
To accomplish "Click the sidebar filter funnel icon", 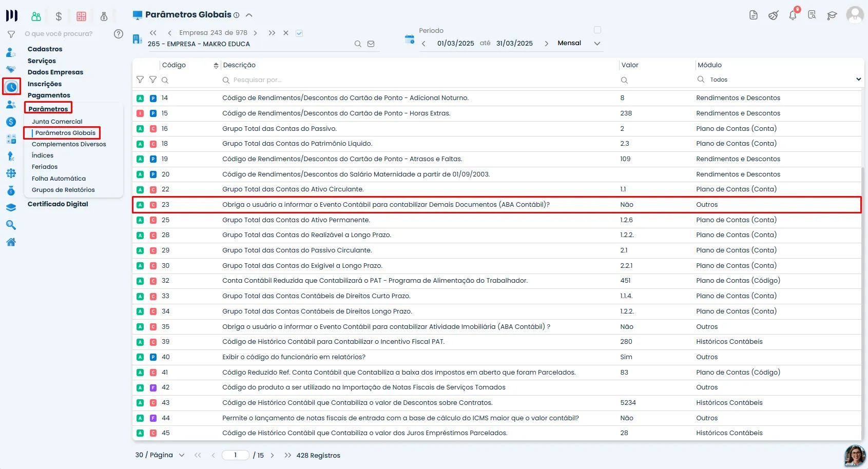I will [11, 34].
